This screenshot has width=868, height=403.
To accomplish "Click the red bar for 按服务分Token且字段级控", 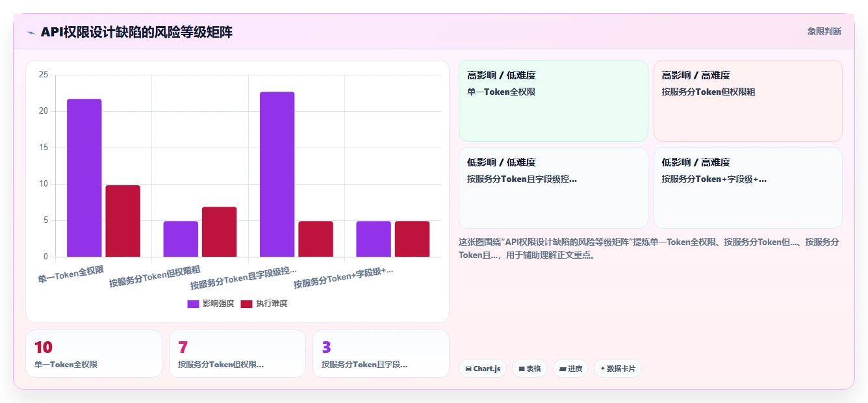I will tap(316, 239).
